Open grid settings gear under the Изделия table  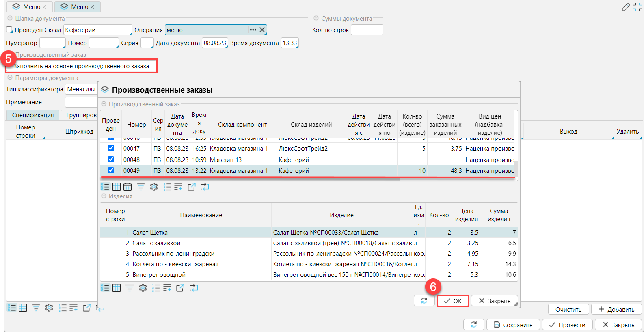(x=143, y=288)
